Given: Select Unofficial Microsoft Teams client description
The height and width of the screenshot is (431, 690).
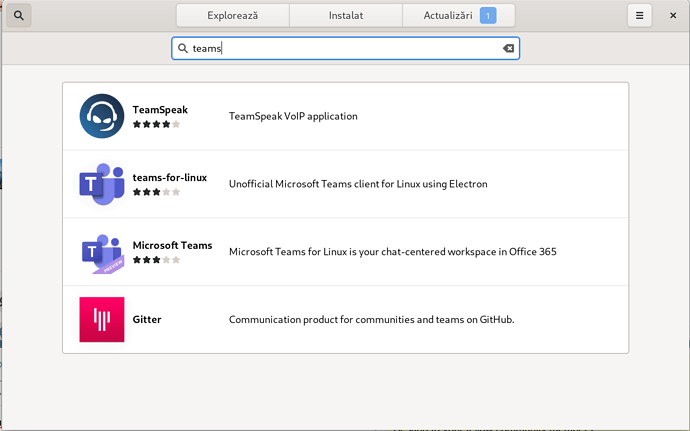Looking at the screenshot, I should coord(358,184).
